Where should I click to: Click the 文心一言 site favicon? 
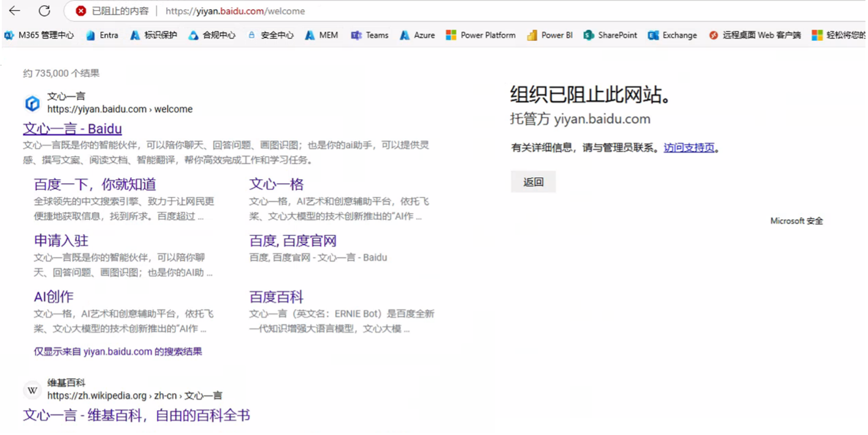click(32, 103)
